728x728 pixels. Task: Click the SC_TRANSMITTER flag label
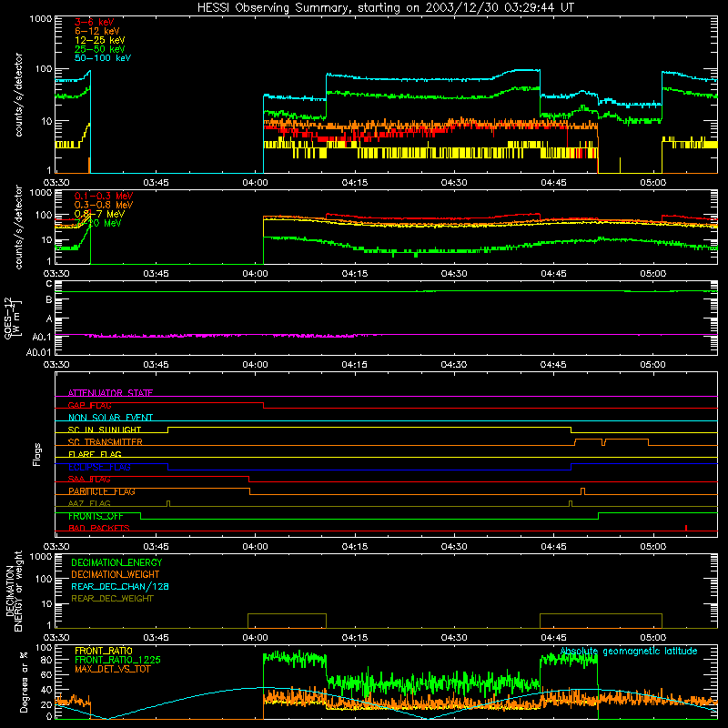pos(106,442)
